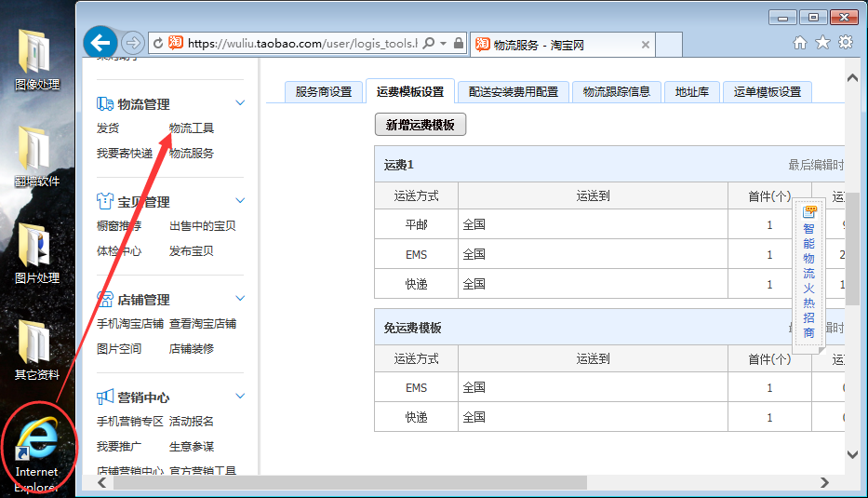Viewport: 868px width, 498px height.
Task: Collapse the 宝贝管理 sidebar section
Action: coord(240,201)
